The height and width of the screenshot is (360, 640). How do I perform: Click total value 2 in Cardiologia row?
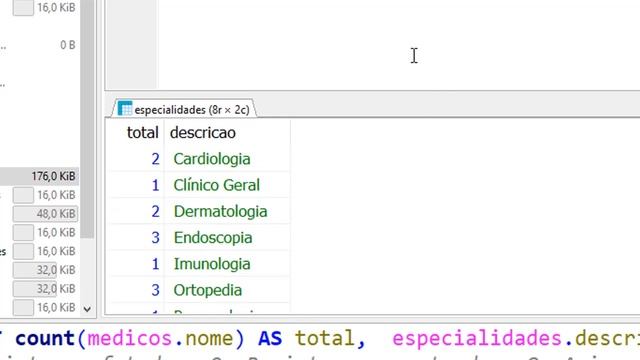pos(156,159)
